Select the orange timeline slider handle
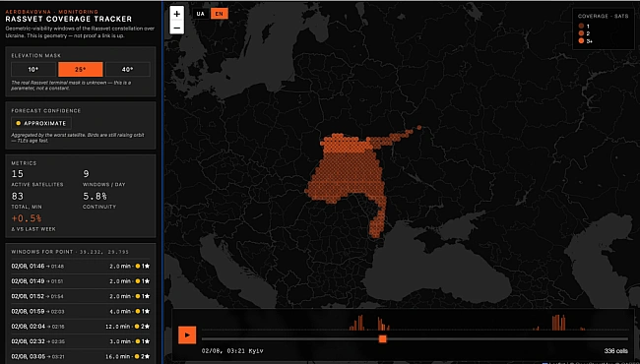 coord(382,338)
